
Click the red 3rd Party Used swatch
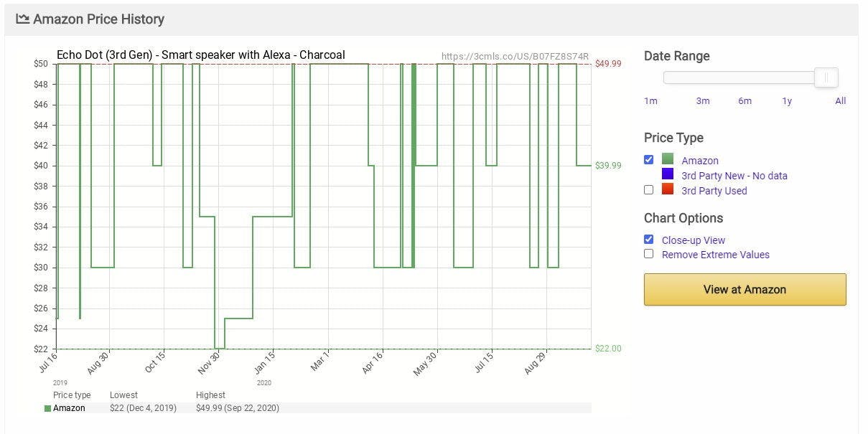[668, 189]
